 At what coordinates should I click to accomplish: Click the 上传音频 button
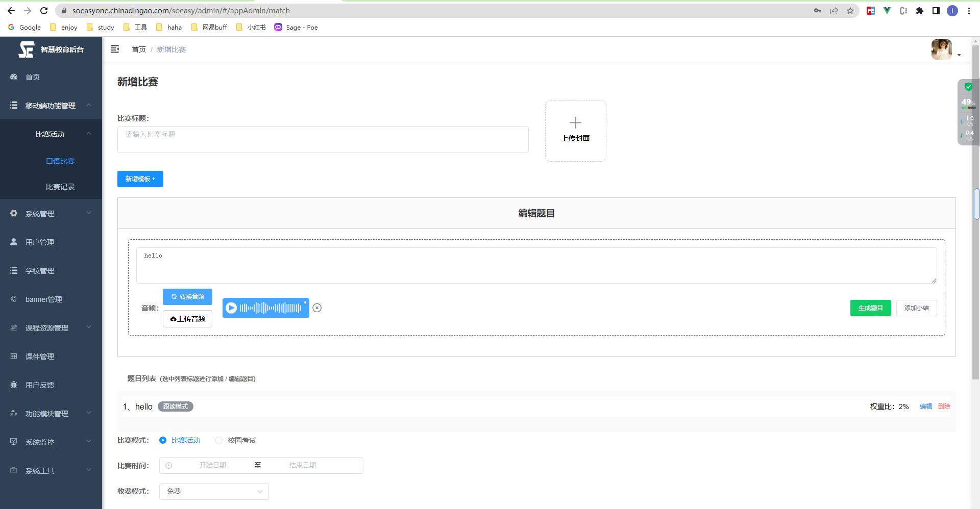pos(187,319)
